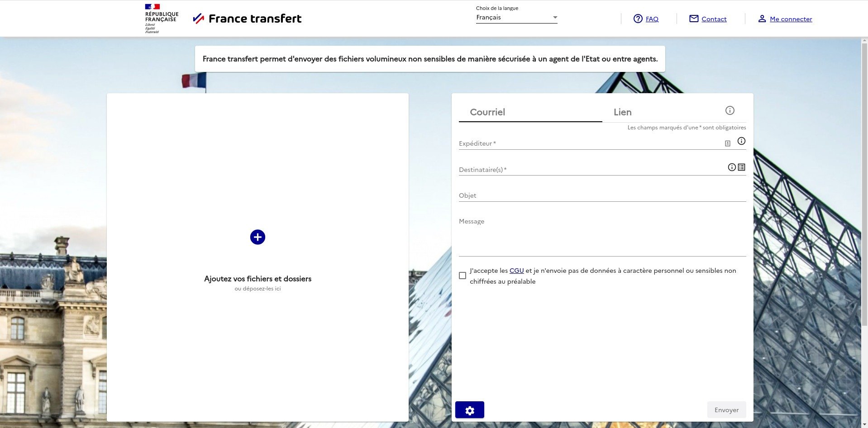This screenshot has width=868, height=428.
Task: Focus the Message text area
Action: pyautogui.click(x=602, y=236)
